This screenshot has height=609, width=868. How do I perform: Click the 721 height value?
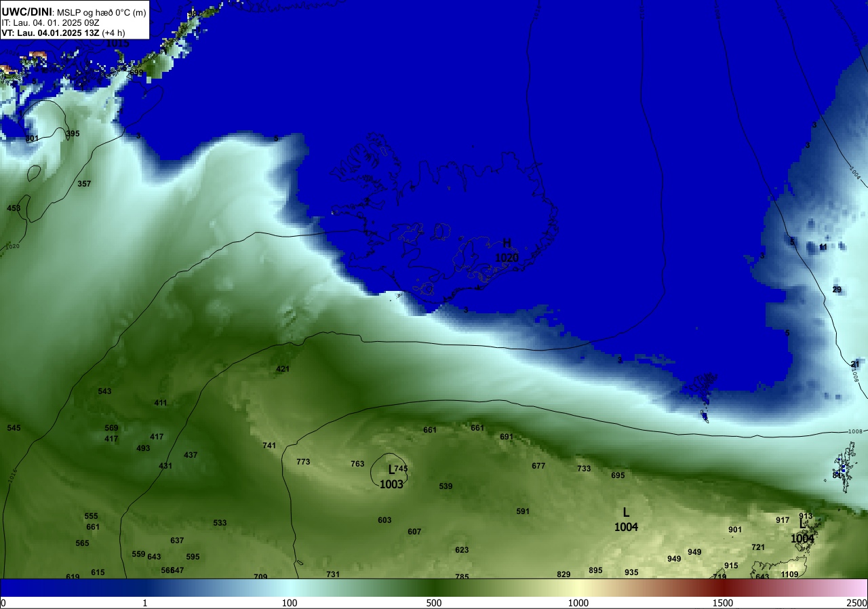(758, 547)
